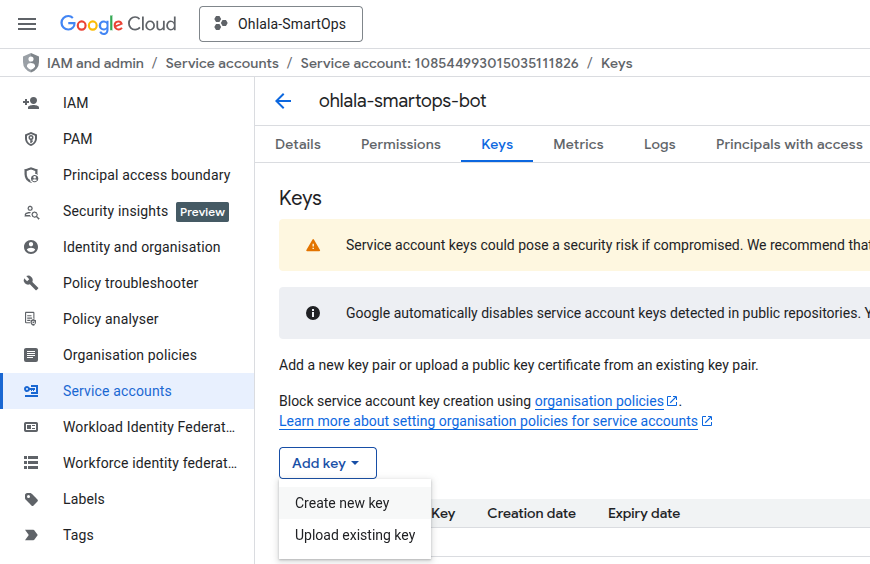
Task: Click the Key column header
Action: (x=443, y=513)
